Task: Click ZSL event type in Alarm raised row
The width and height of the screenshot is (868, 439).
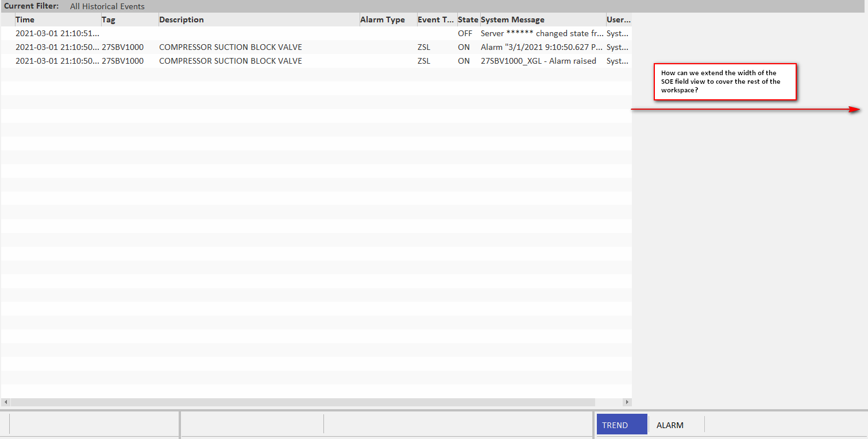Action: click(x=424, y=61)
